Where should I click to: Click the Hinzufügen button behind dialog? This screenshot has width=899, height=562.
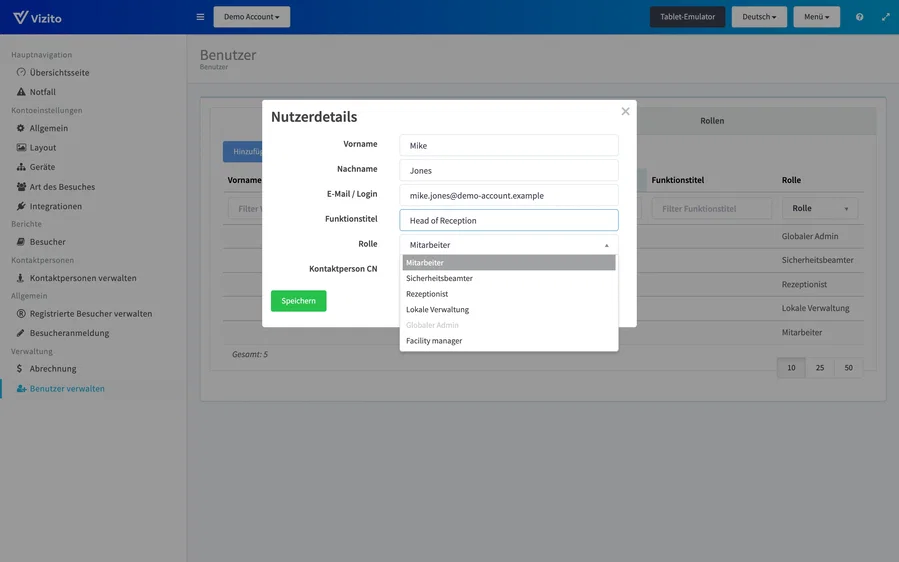click(x=243, y=151)
